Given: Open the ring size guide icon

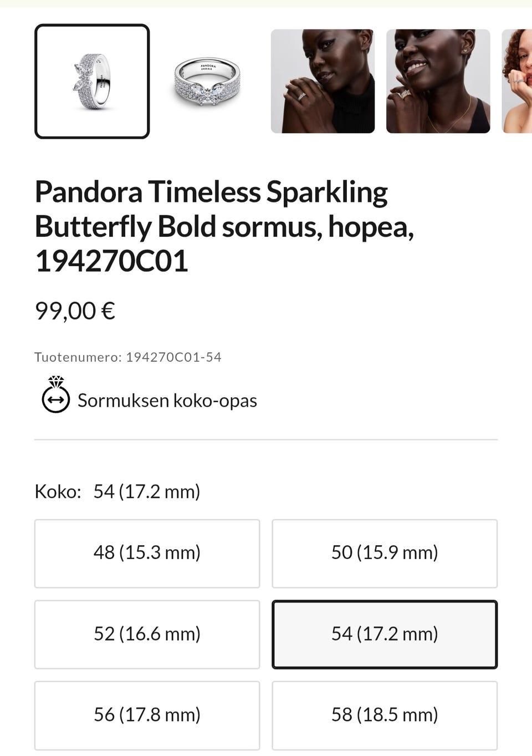Looking at the screenshot, I should click(x=55, y=395).
